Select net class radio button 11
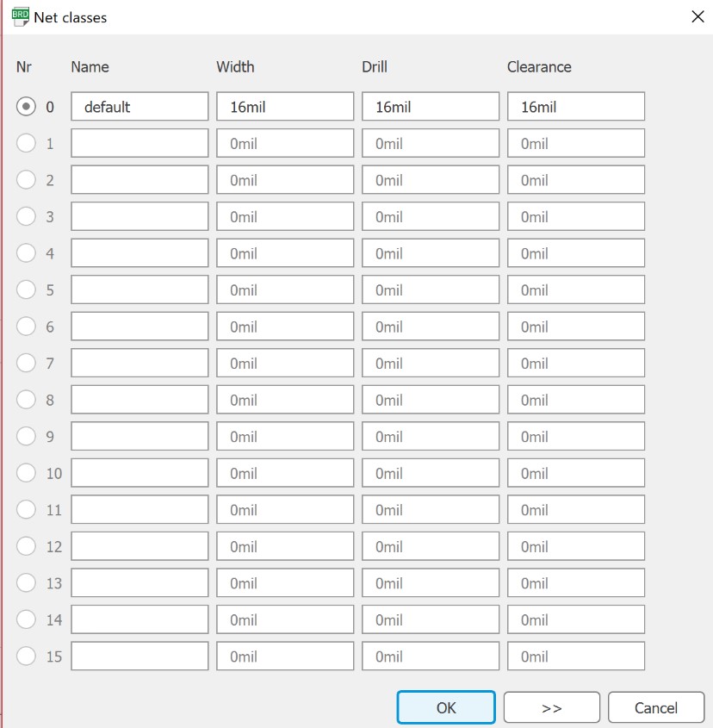 coord(26,510)
